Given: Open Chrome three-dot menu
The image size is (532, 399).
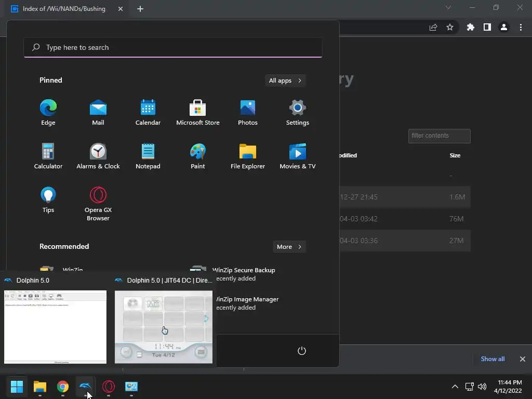Looking at the screenshot, I should pos(521,27).
